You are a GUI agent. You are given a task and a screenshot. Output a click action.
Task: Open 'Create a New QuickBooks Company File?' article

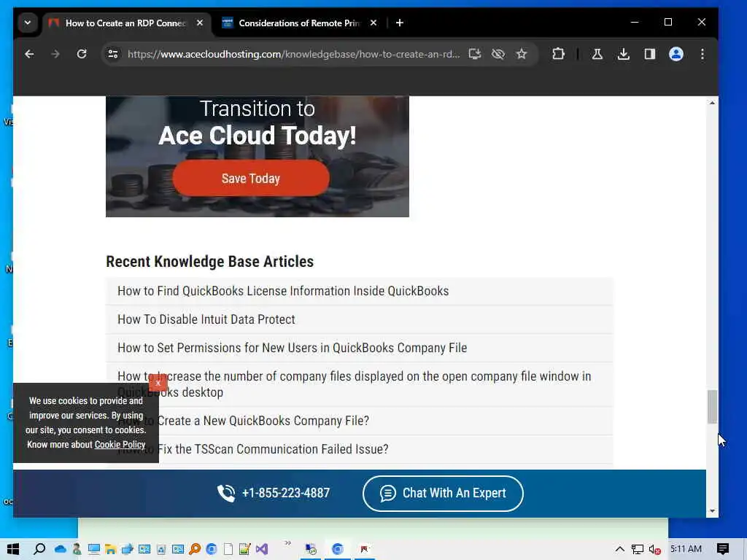pyautogui.click(x=263, y=421)
